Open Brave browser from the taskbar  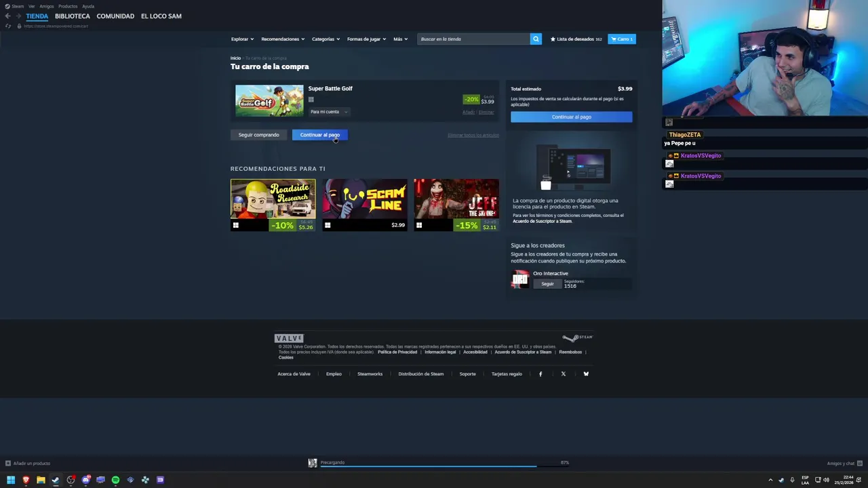pyautogui.click(x=26, y=480)
